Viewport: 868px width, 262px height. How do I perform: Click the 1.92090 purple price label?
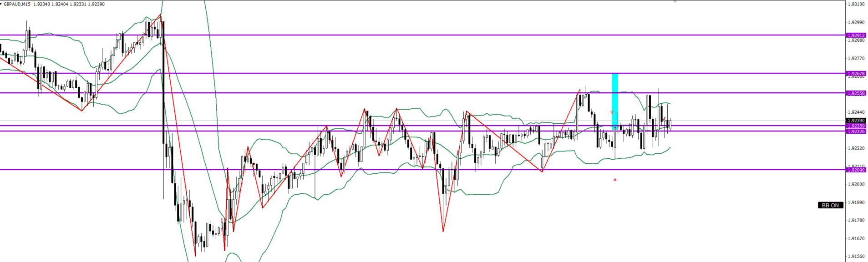856,170
